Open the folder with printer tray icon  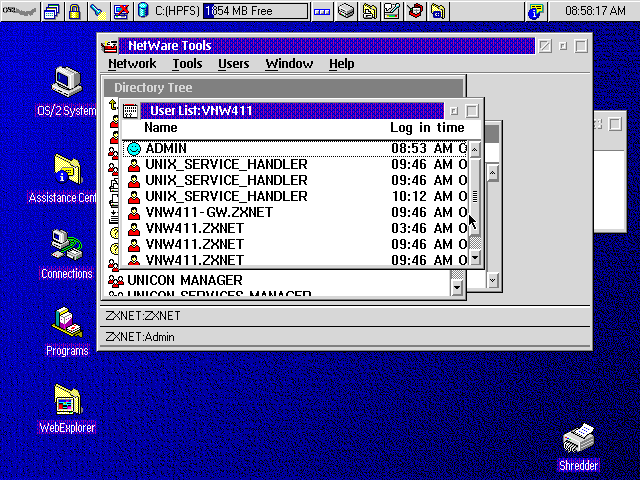point(369,11)
